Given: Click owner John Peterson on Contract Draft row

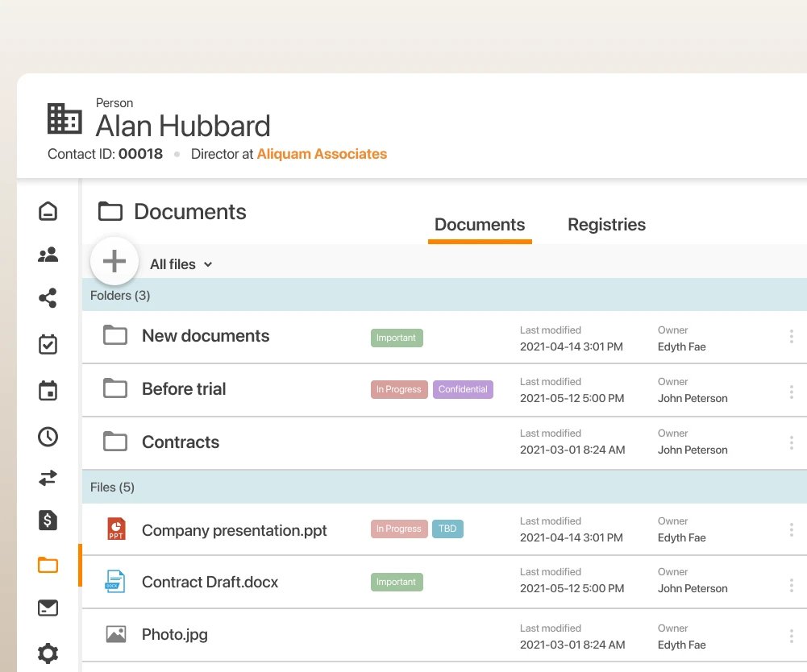Looking at the screenshot, I should tap(693, 589).
